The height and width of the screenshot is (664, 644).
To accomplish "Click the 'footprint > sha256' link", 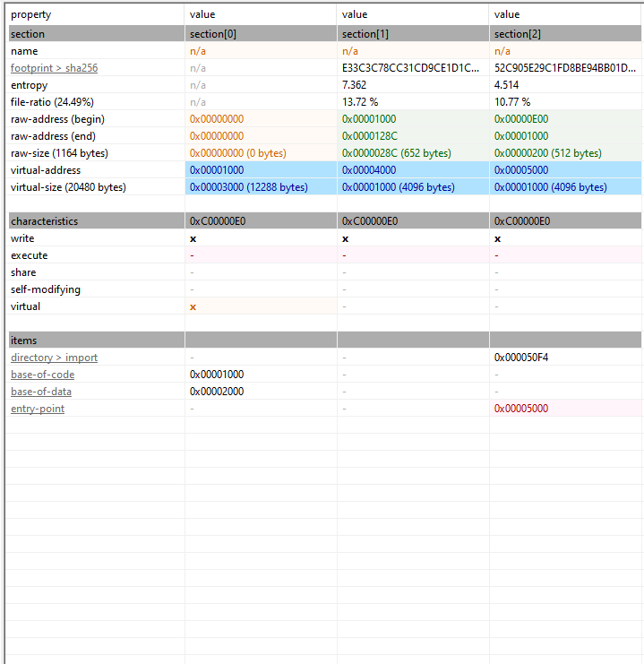I will point(54,68).
